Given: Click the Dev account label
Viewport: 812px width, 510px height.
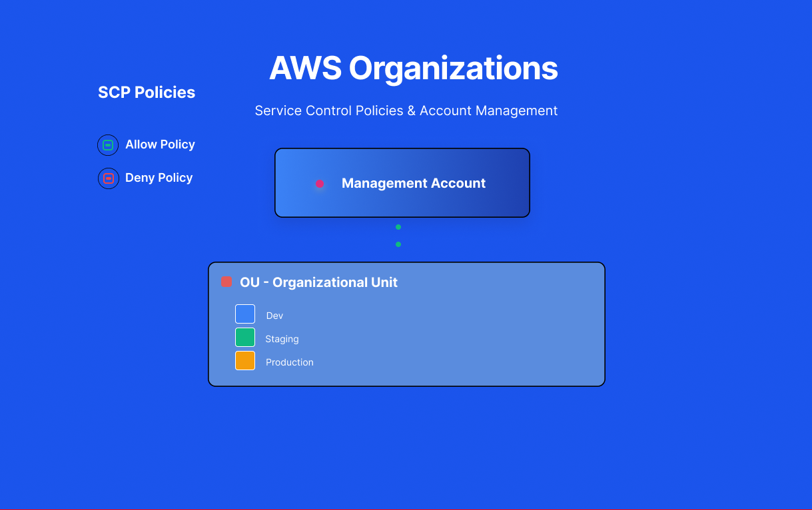Looking at the screenshot, I should tap(274, 316).
